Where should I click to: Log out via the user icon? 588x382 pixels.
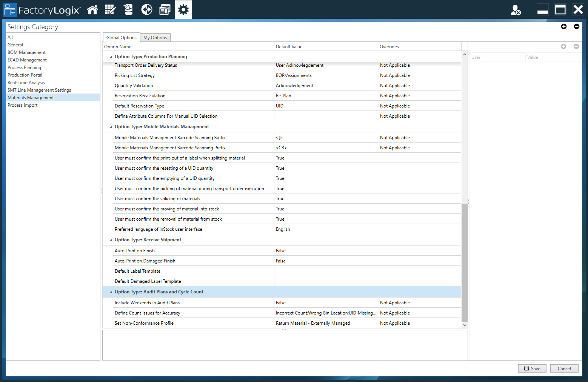[516, 10]
